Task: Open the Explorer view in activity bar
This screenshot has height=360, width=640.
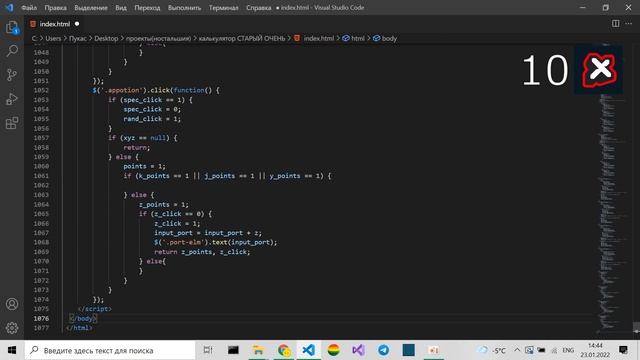Action: point(12,28)
